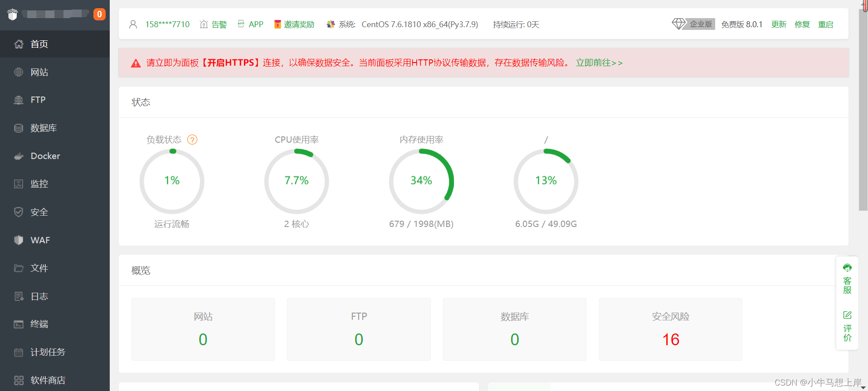Click the log document icon beside 日志
The width and height of the screenshot is (868, 391).
[19, 296]
